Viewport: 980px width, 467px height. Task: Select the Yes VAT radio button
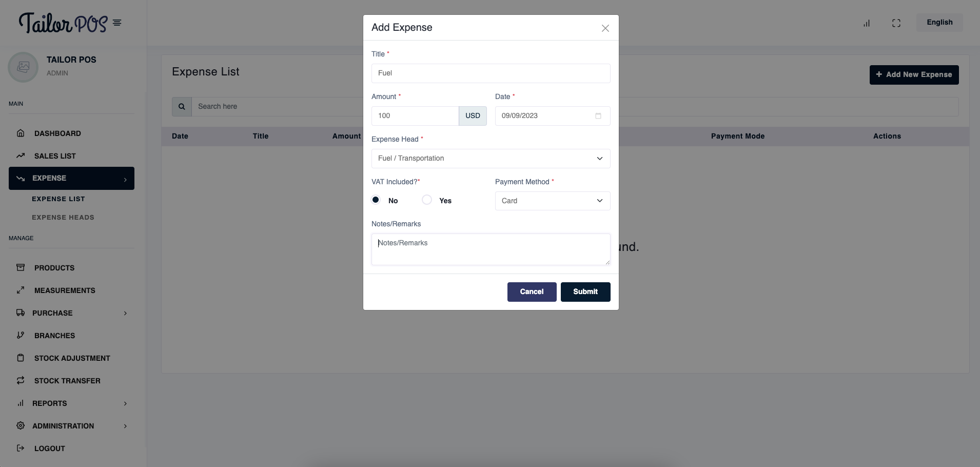[x=427, y=200]
